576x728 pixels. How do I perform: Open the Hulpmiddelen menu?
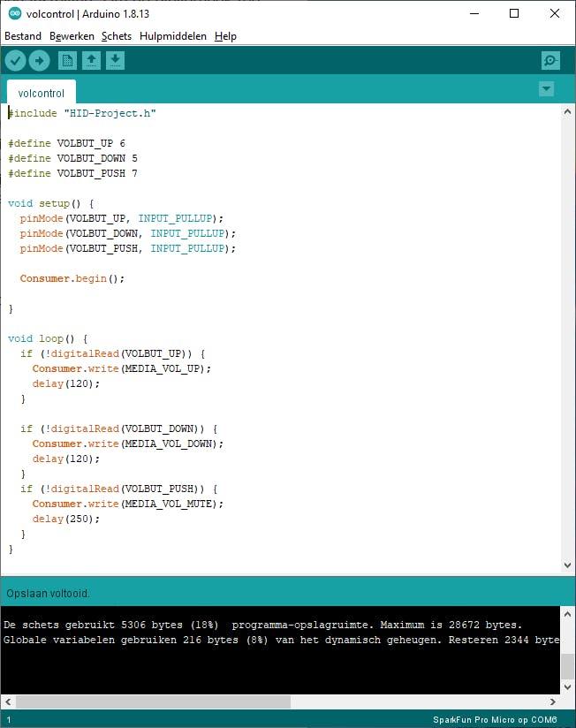(x=173, y=36)
